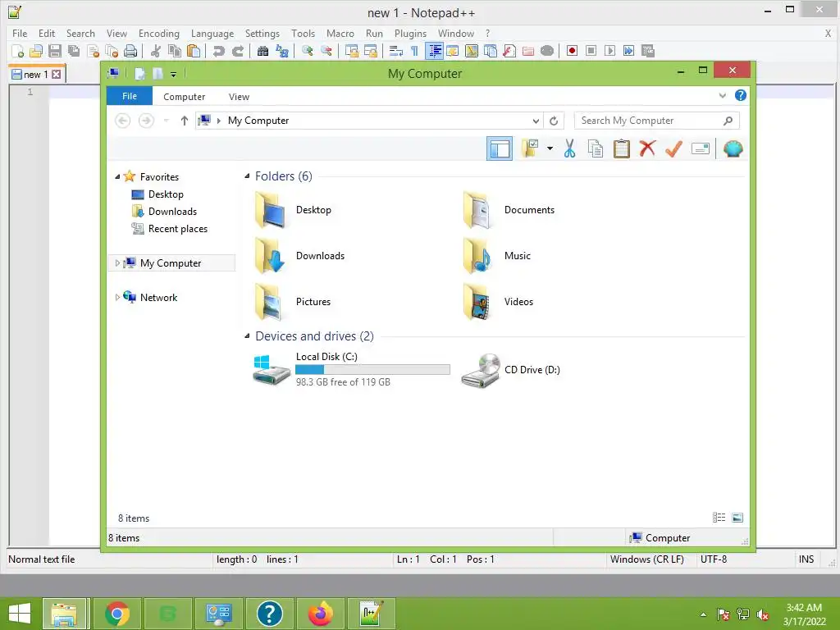The height and width of the screenshot is (630, 840).
Task: Click the folder options icon with checkmark
Action: 531,148
